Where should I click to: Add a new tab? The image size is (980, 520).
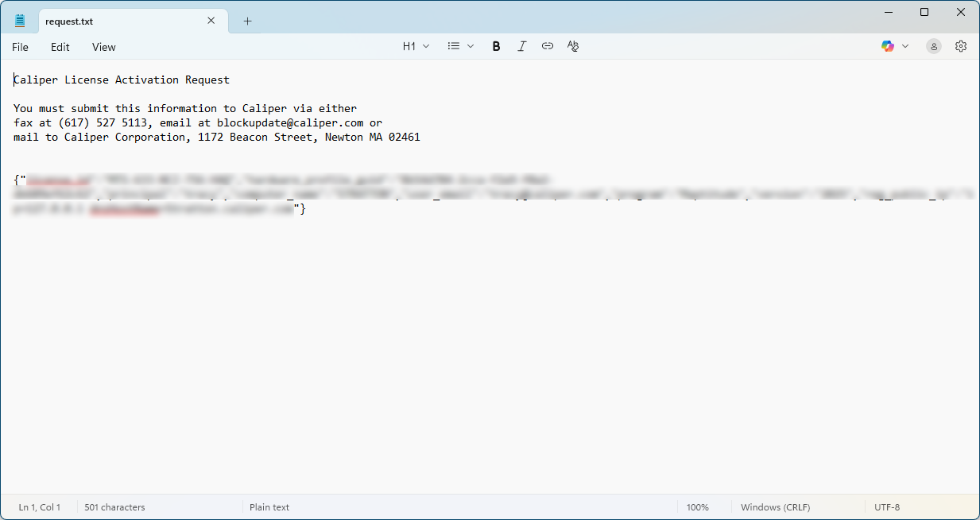[247, 21]
